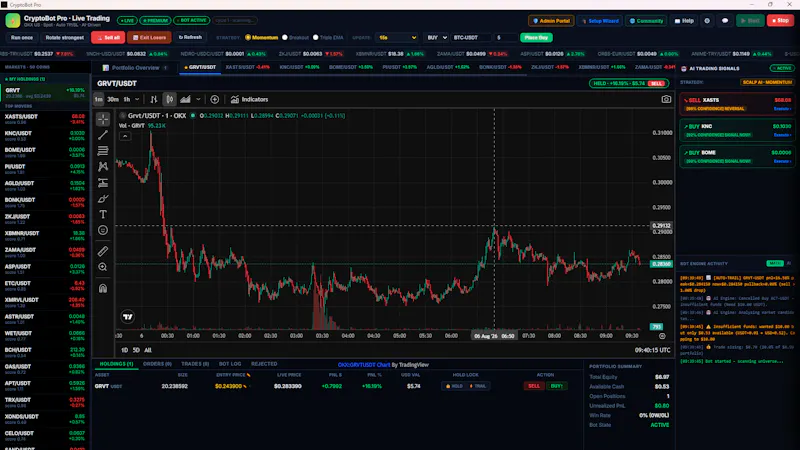
Task: Open the BUY order side dropdown
Action: pos(437,37)
